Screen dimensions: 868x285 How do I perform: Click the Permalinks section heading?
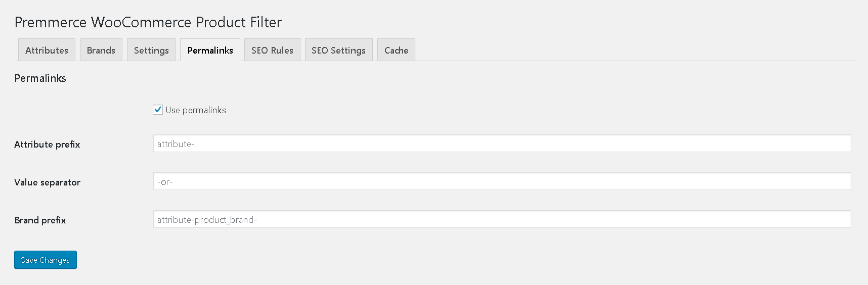(x=40, y=78)
